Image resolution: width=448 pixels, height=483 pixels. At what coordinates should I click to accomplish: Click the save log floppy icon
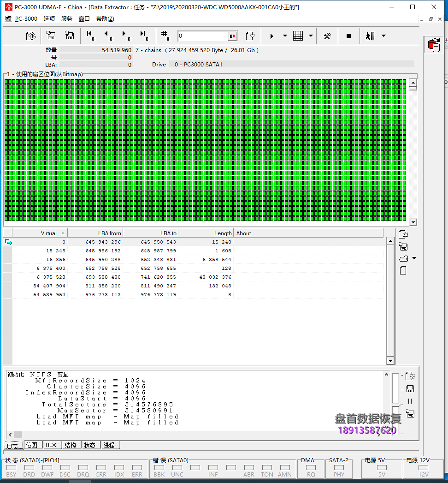[410, 389]
